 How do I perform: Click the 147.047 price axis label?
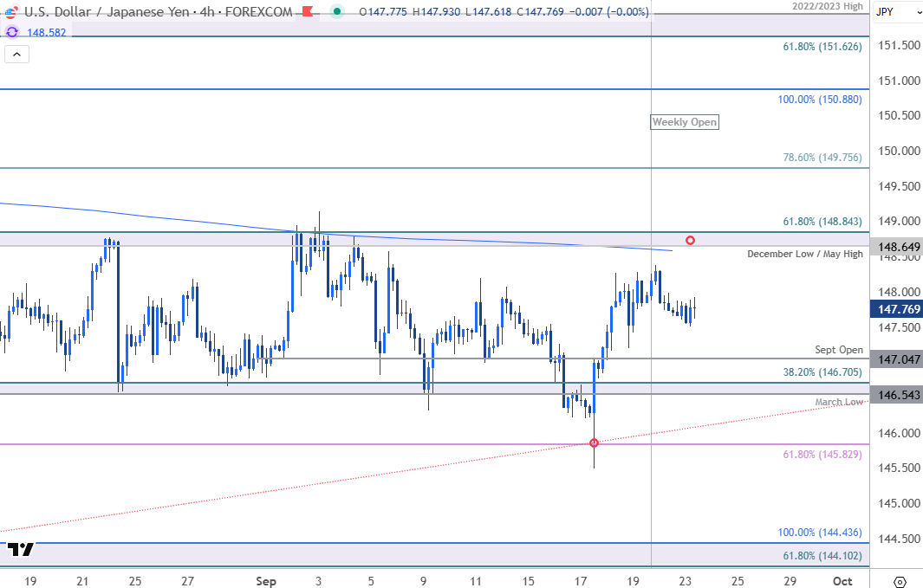tap(898, 359)
